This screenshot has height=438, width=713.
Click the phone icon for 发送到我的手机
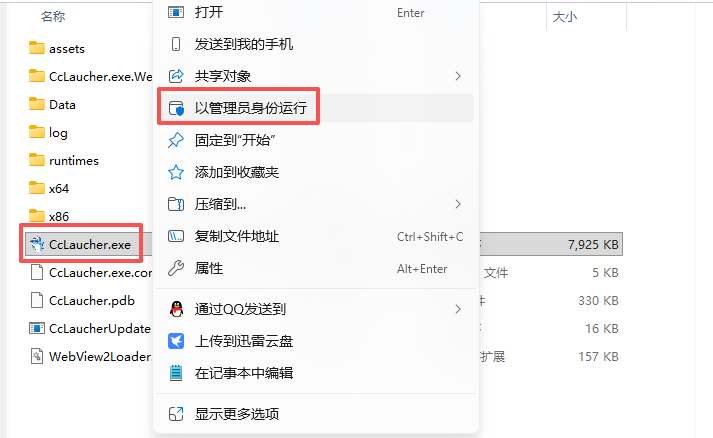pos(176,44)
